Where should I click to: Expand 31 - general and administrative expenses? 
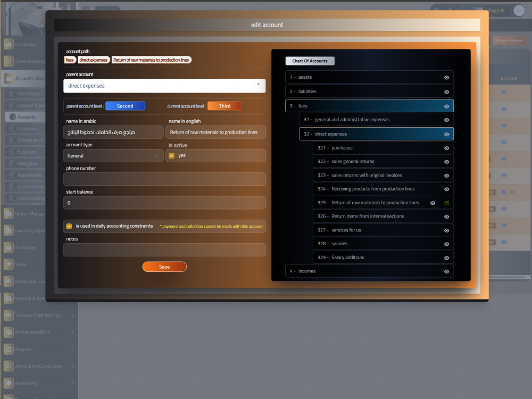[376, 120]
